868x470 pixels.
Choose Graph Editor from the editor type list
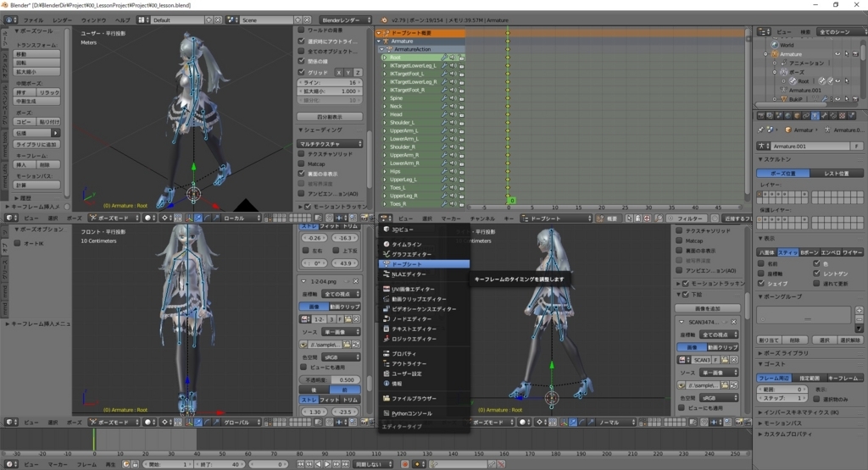tap(411, 254)
